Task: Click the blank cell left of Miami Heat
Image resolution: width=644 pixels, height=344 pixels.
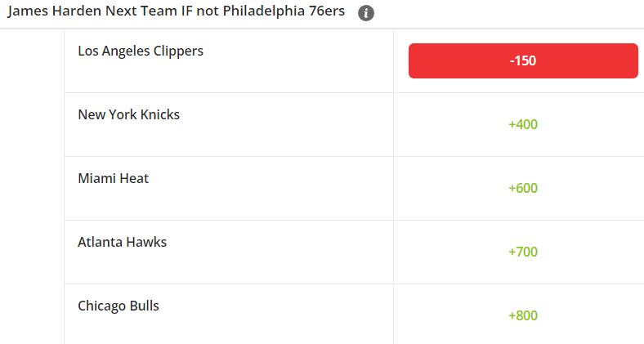Action: tap(32, 188)
